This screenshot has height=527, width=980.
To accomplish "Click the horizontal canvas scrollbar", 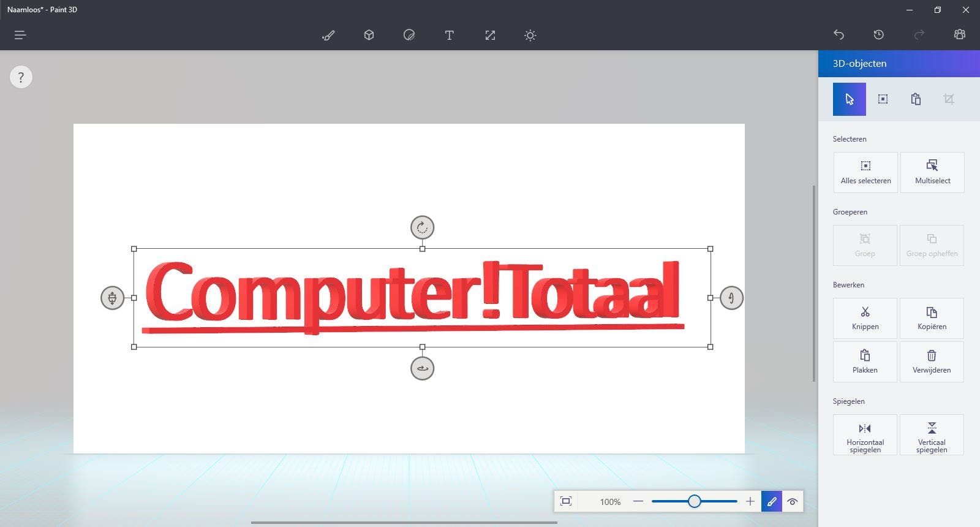I will click(x=404, y=523).
